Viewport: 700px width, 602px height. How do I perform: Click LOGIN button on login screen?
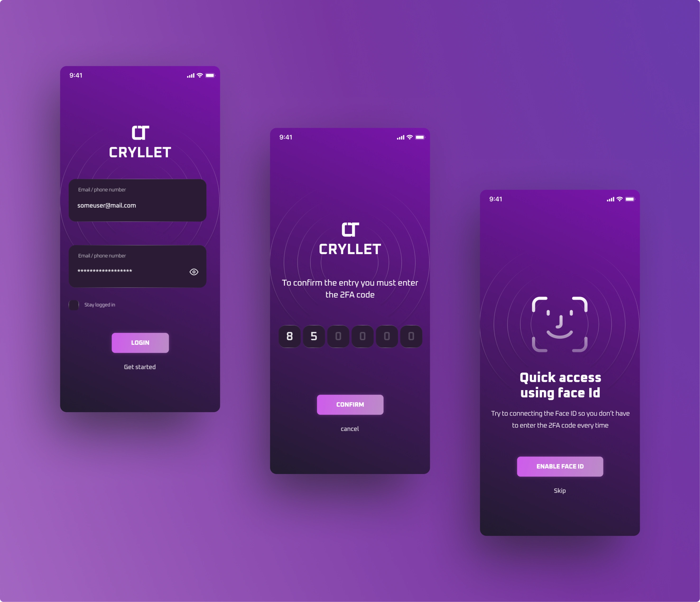coord(140,342)
